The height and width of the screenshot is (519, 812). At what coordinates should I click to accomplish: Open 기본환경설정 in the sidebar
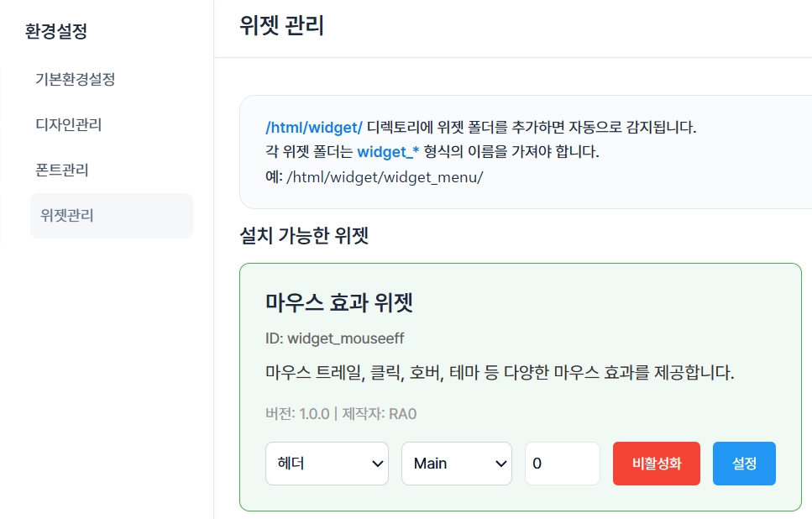[75, 80]
